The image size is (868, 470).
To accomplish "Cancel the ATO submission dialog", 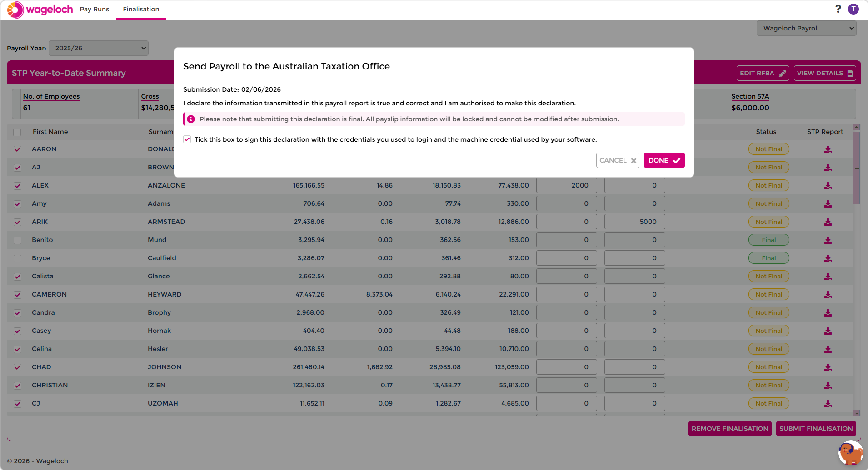I will point(618,160).
